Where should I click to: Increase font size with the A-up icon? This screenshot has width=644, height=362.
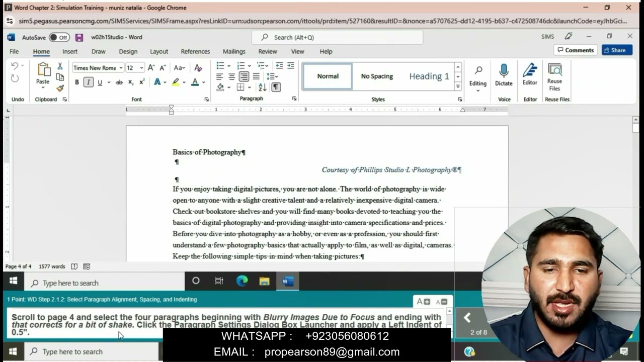(x=151, y=68)
